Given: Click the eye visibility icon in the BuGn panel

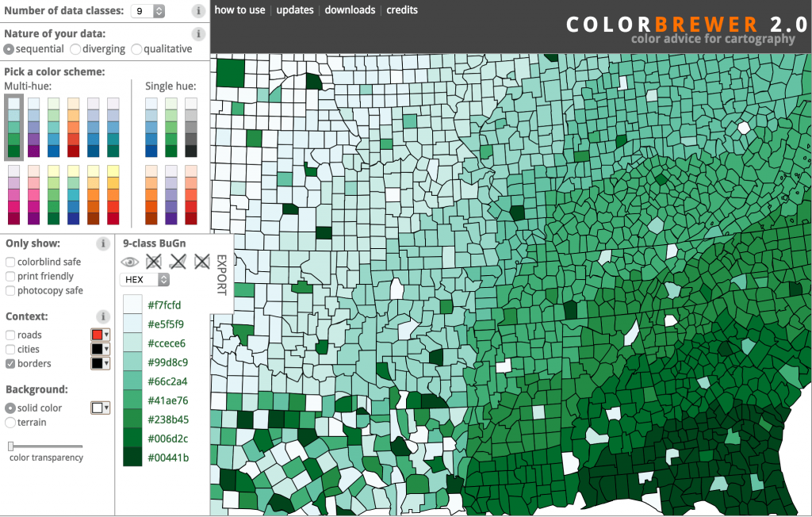Looking at the screenshot, I should (x=131, y=260).
